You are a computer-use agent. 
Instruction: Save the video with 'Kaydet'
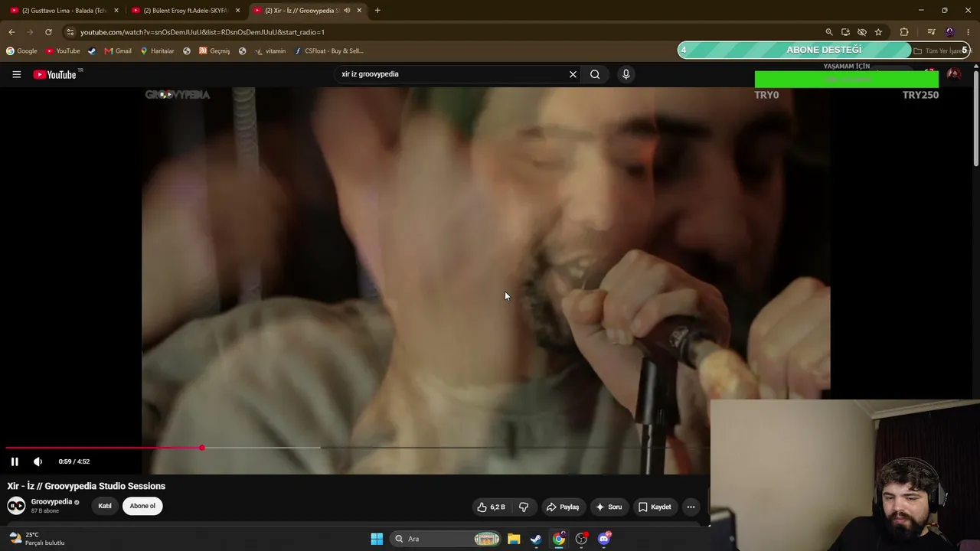(655, 507)
